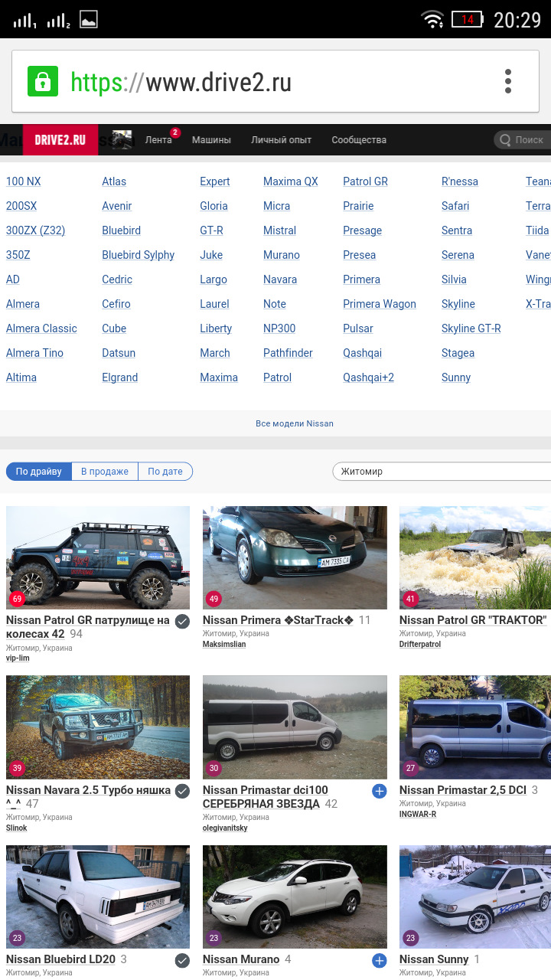Open the Drifterpatrol user profile link
The image size is (551, 980).
point(420,645)
